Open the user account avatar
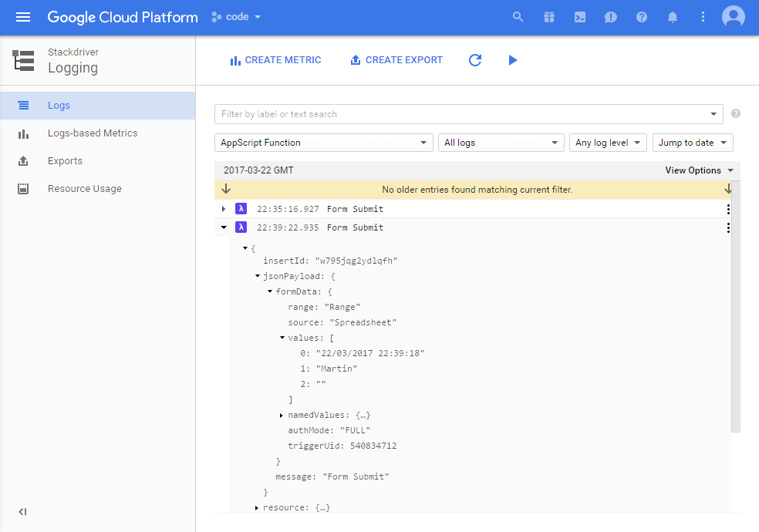 pos(734,18)
